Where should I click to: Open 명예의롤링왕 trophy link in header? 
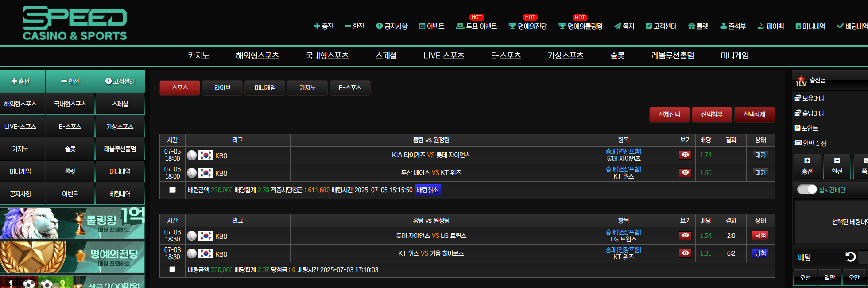pos(581,26)
